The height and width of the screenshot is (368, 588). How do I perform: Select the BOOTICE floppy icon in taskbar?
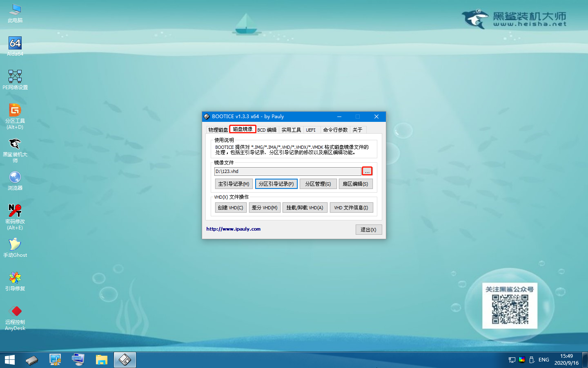click(125, 359)
